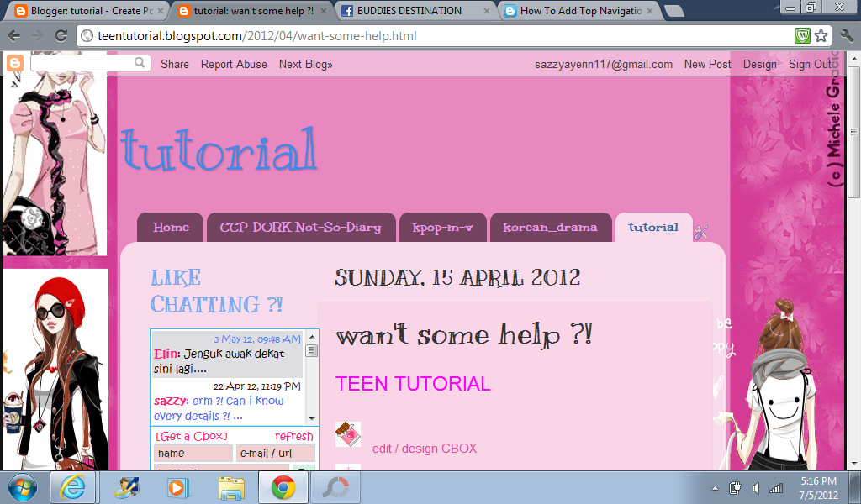
Task: Click Sign Out link
Action: pos(811,64)
